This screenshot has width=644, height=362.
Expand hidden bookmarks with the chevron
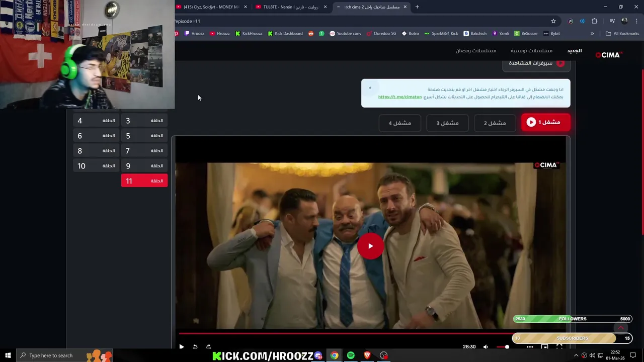pos(592,34)
